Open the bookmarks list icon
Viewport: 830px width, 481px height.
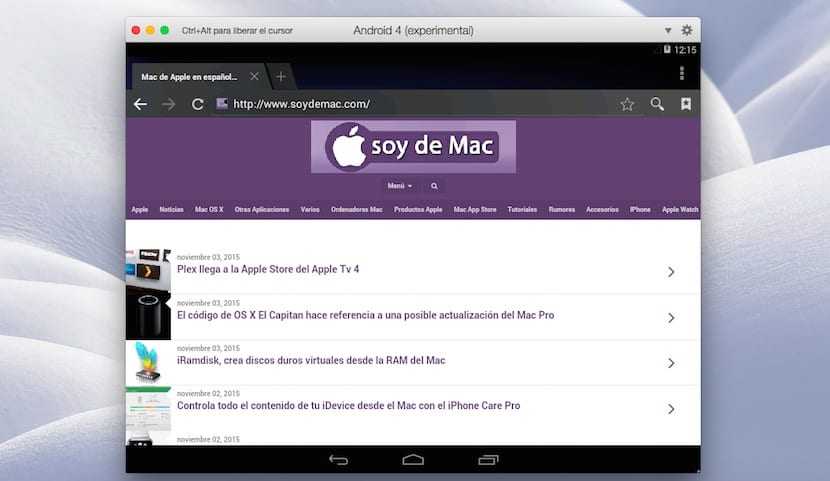[x=686, y=104]
